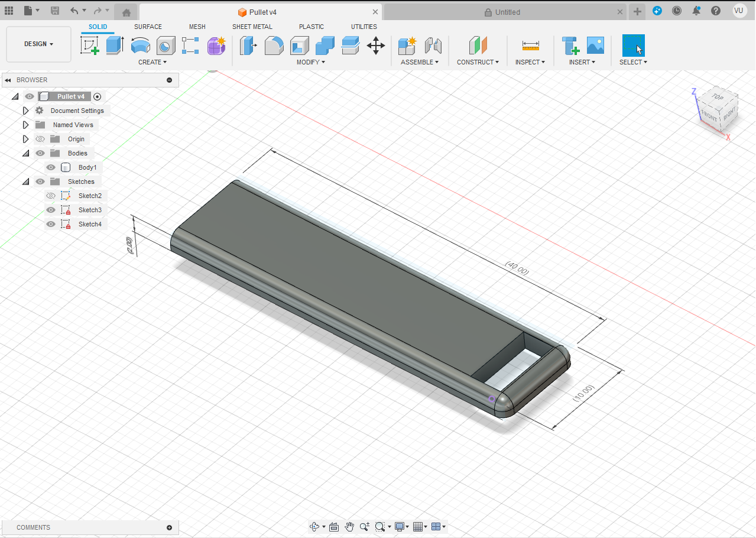Select the Create Sketch tool
756x538 pixels.
[89, 46]
